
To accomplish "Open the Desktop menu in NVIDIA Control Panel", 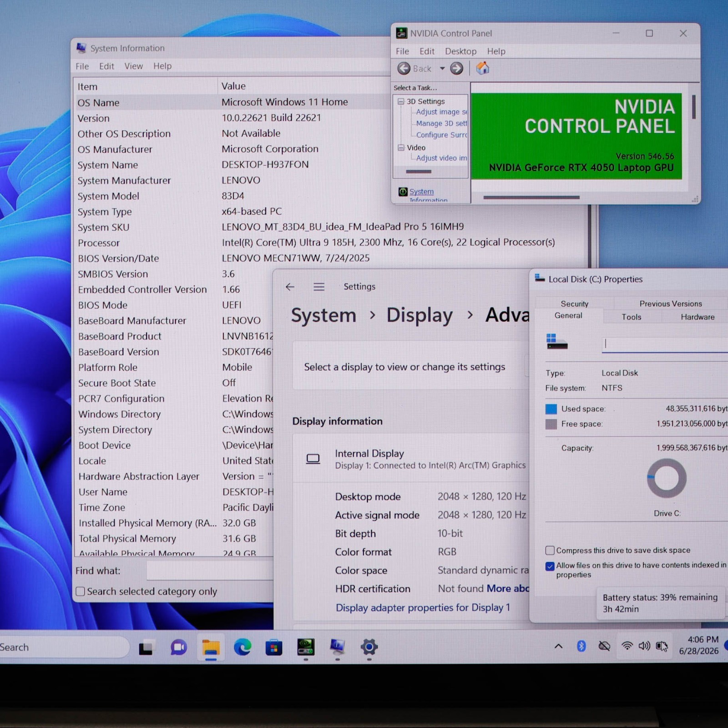I will pyautogui.click(x=460, y=51).
